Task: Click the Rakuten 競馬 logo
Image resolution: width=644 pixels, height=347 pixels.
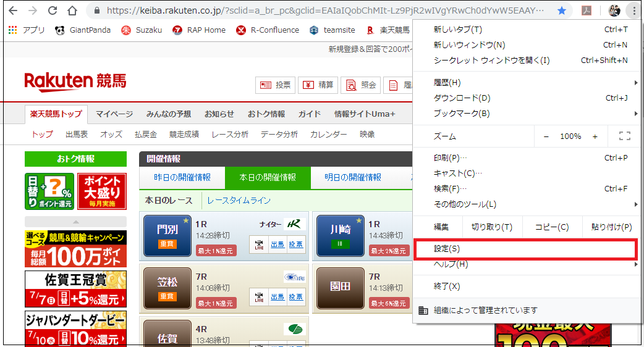Action: click(x=75, y=82)
